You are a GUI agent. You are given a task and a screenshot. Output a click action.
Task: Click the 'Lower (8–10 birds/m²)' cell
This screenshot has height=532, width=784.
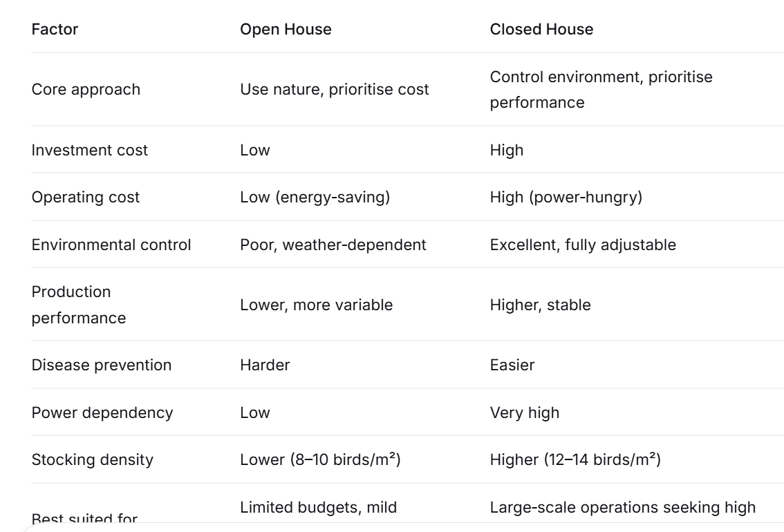click(321, 459)
